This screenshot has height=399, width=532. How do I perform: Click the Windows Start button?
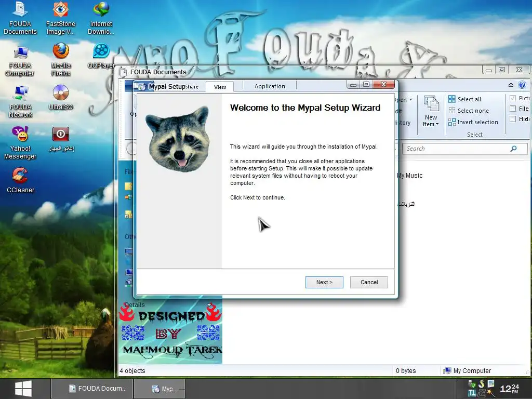tap(23, 389)
